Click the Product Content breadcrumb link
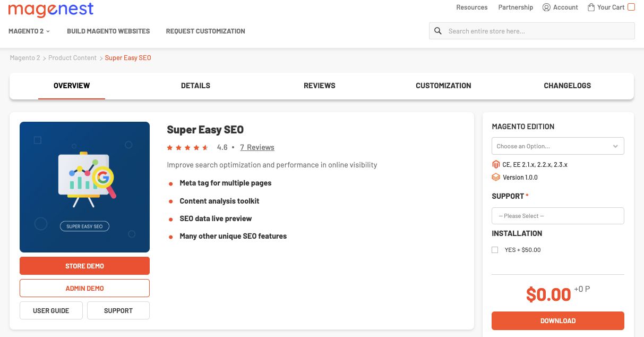The width and height of the screenshot is (644, 337). (x=72, y=57)
